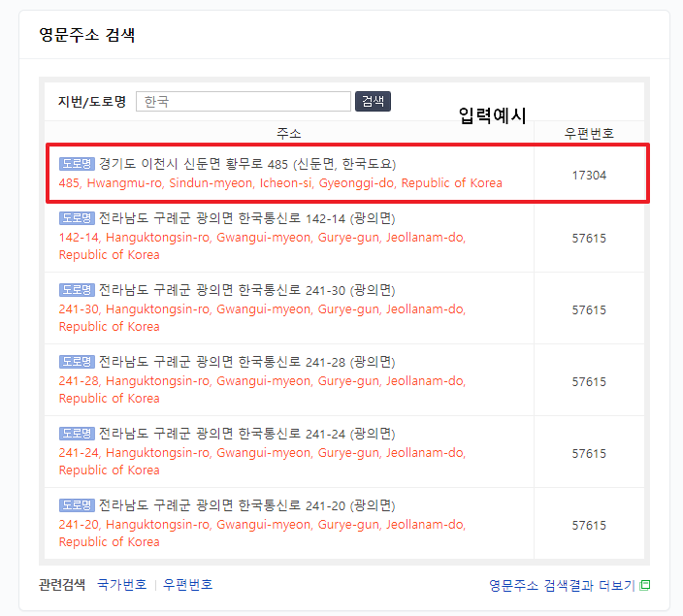The height and width of the screenshot is (616, 683).
Task: Select English address 241-28, Hanguktongsin-ro
Action: click(262, 390)
